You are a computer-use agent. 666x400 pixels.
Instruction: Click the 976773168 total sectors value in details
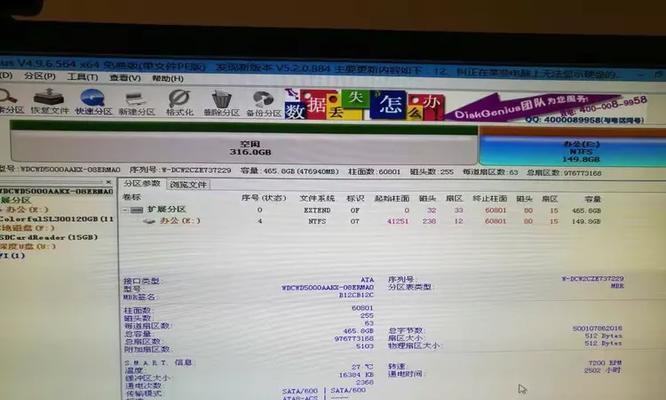354,338
